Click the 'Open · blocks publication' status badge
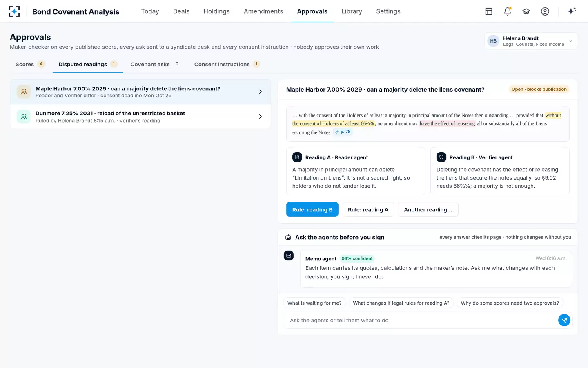The image size is (588, 368). click(x=539, y=89)
